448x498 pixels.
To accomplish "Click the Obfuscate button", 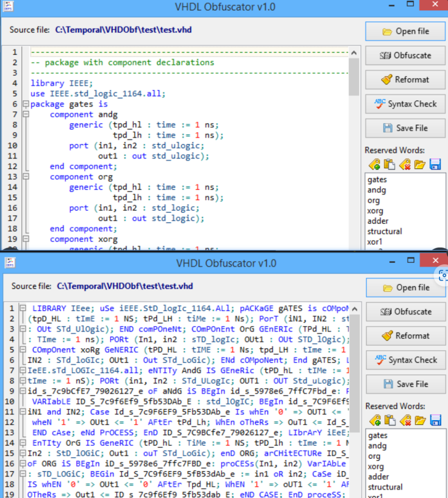I will pyautogui.click(x=405, y=55).
